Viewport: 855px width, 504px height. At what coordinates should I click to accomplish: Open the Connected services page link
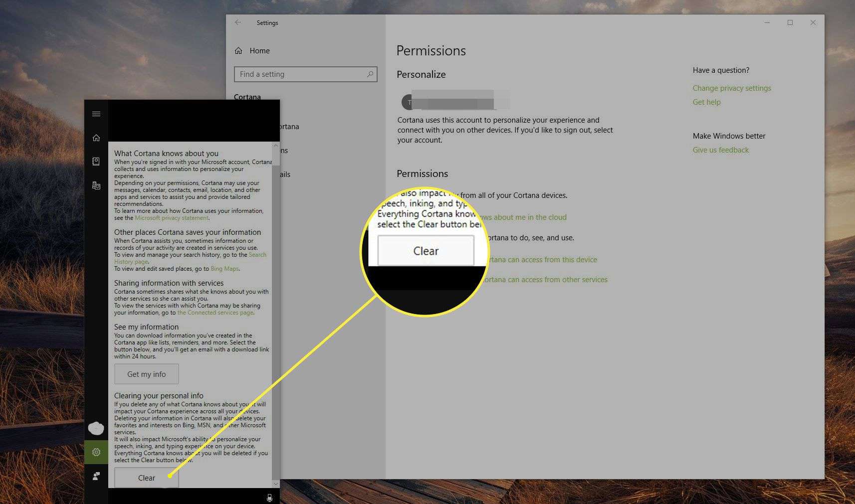tap(215, 313)
